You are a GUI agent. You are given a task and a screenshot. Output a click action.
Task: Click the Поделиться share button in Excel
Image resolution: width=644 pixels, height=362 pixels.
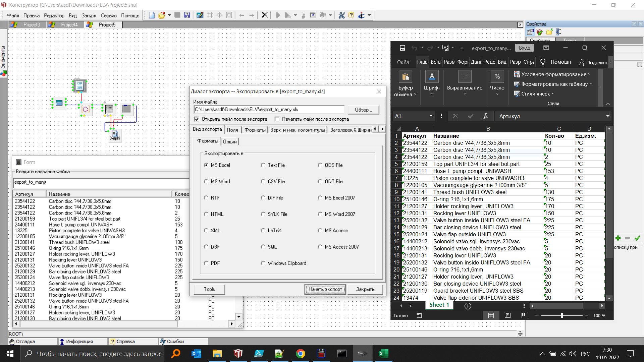[593, 62]
